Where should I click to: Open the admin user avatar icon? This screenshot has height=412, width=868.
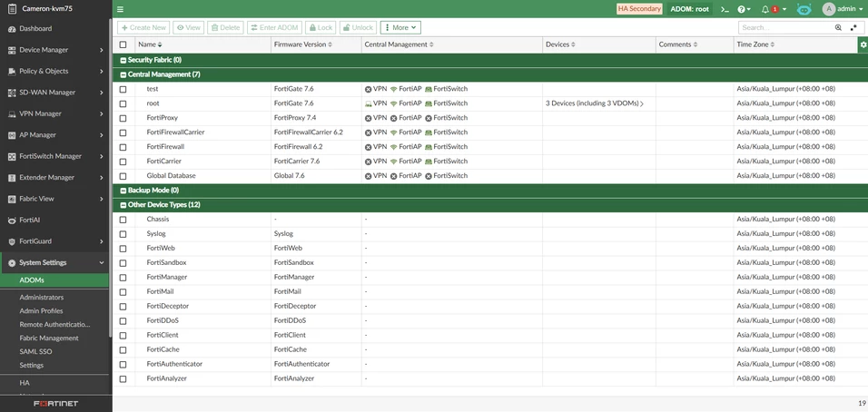829,9
